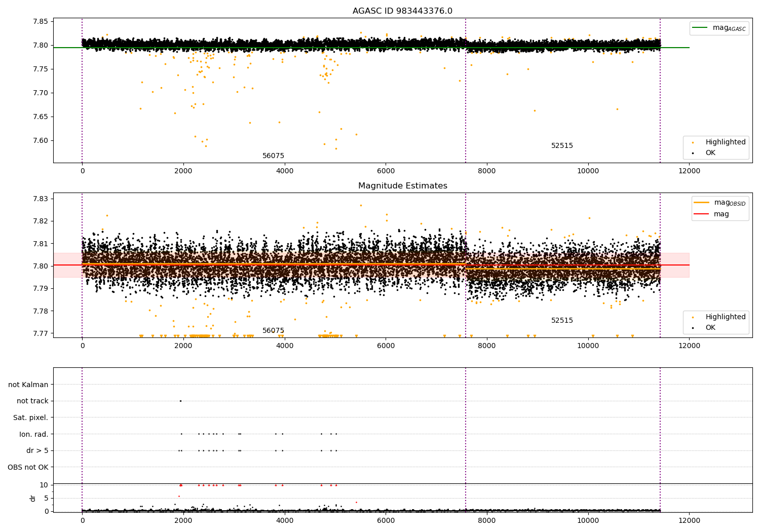
Task: Click the "not Kalman" row label
Action: coord(28,385)
